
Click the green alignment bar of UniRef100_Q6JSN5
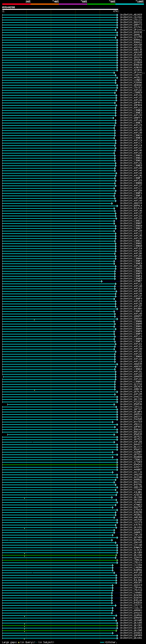click(60, 631)
